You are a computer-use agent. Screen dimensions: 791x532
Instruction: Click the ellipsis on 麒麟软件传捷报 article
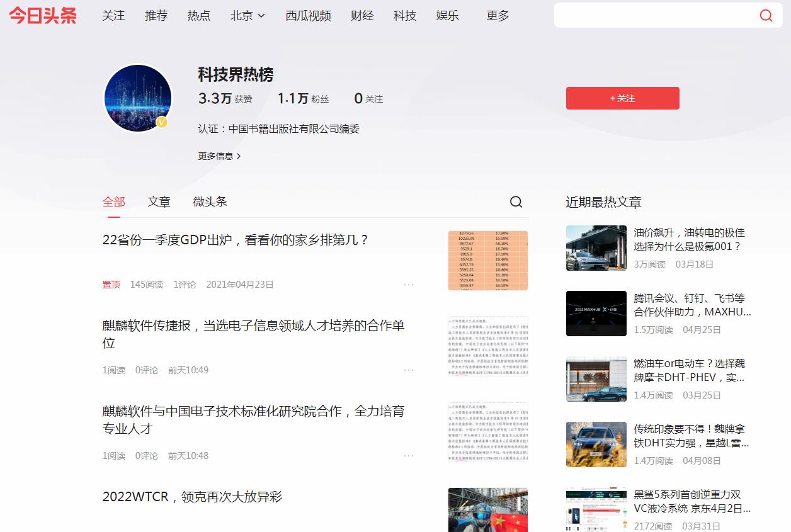[409, 370]
